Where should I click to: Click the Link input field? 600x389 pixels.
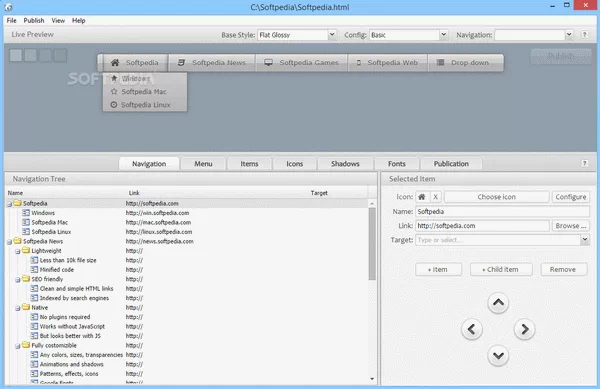(482, 226)
